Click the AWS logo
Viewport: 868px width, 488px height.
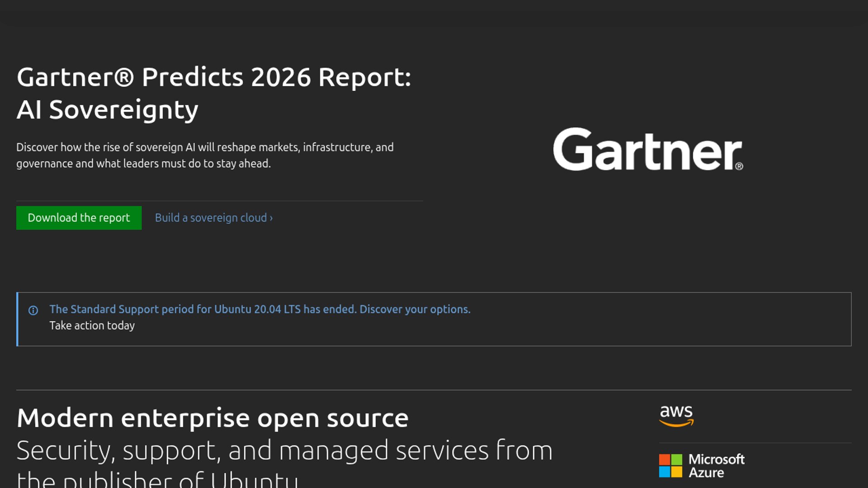click(676, 415)
